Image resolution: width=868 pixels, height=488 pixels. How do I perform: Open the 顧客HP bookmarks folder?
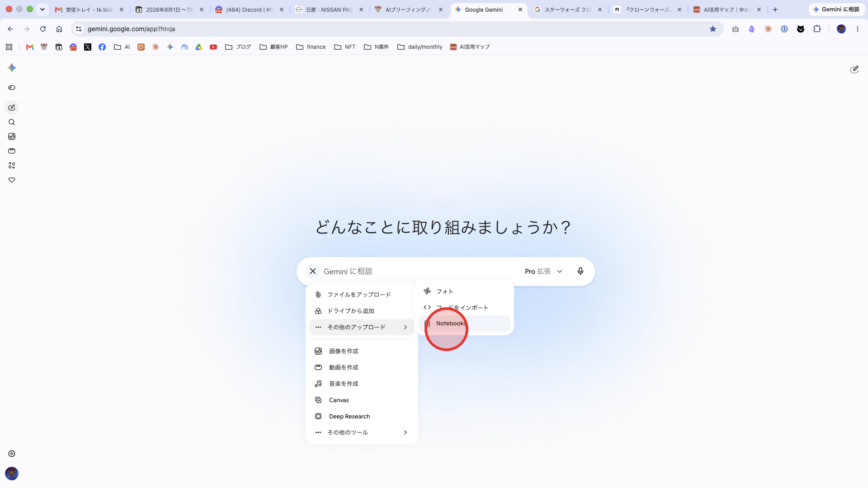point(274,47)
